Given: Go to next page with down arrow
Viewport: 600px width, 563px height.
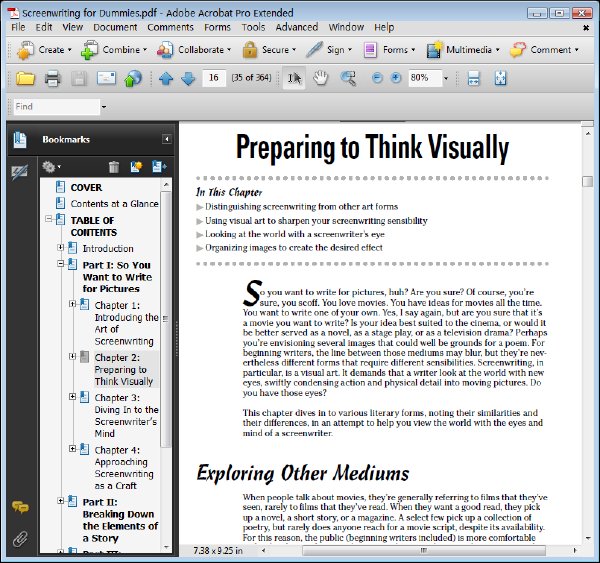Looking at the screenshot, I should [x=188, y=78].
